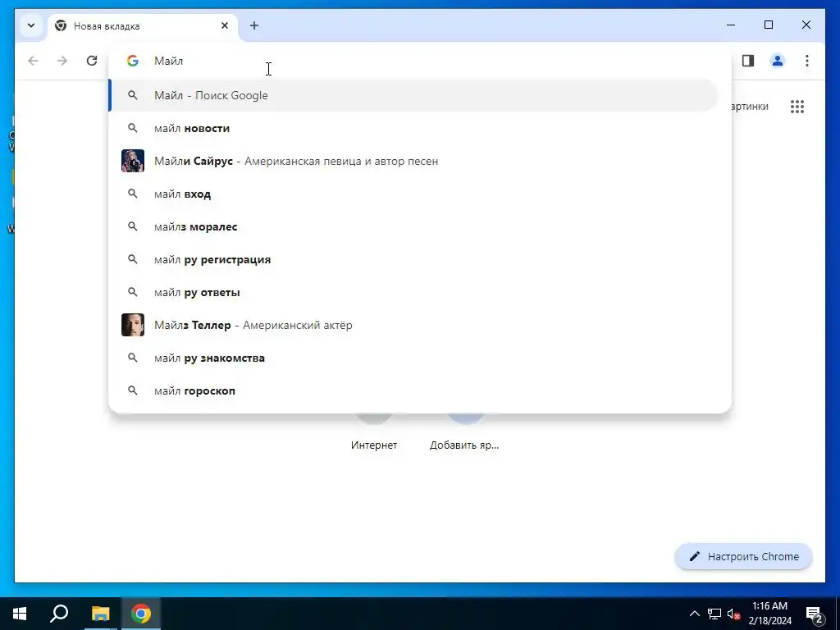
Task: Select the Новая вкладка tab
Action: (x=143, y=25)
